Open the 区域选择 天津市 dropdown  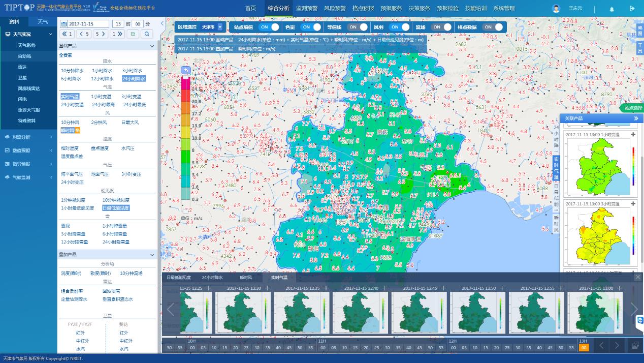tap(220, 27)
